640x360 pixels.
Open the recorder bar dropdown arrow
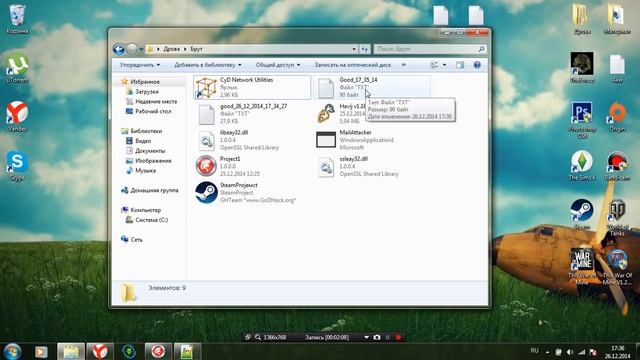pos(366,337)
